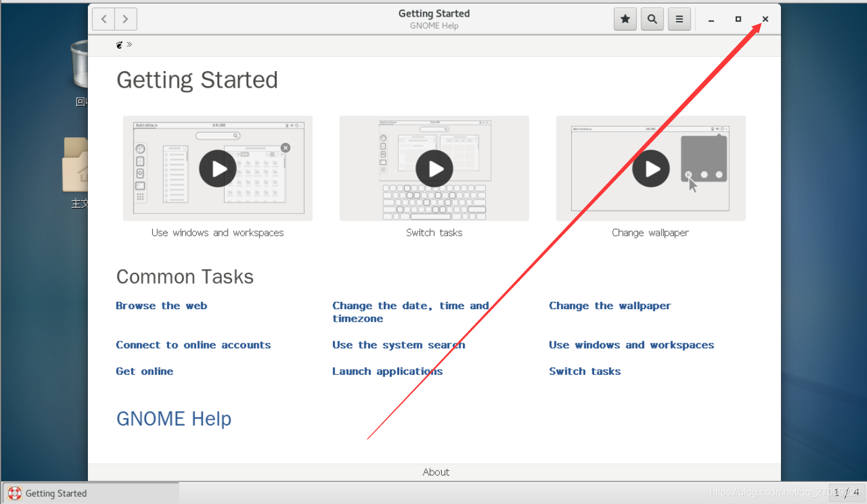Click the large Getting Started page heading
867x504 pixels.
[x=197, y=80]
